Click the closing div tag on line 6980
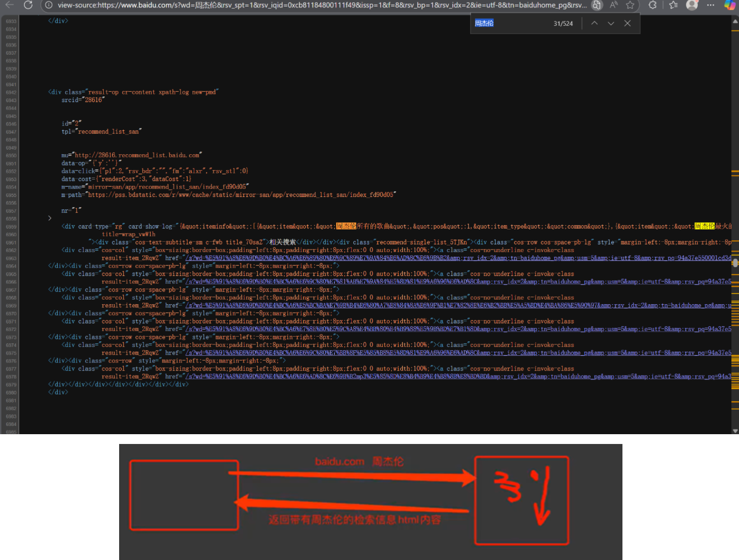The width and height of the screenshot is (739, 560). pyautogui.click(x=58, y=392)
